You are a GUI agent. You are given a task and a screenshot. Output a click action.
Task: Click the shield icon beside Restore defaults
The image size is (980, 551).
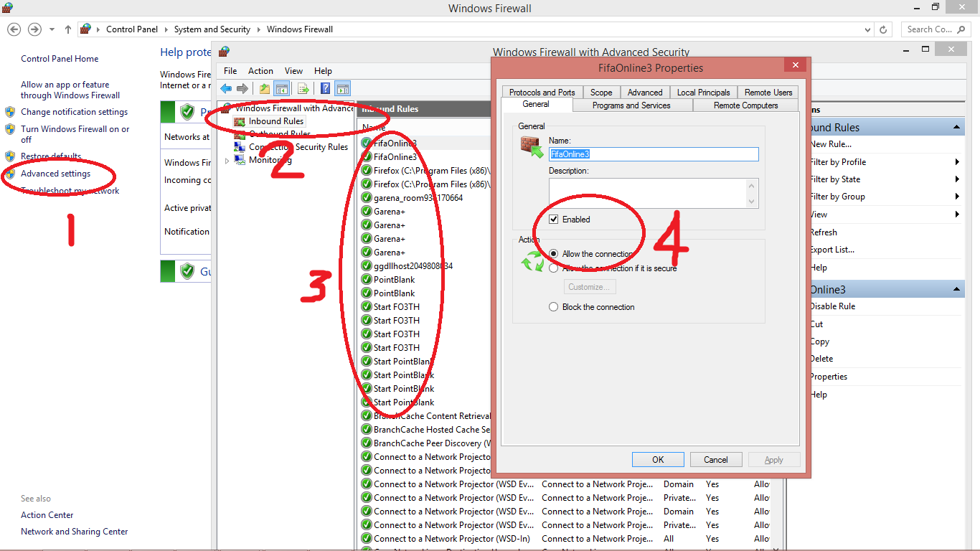pos(10,156)
